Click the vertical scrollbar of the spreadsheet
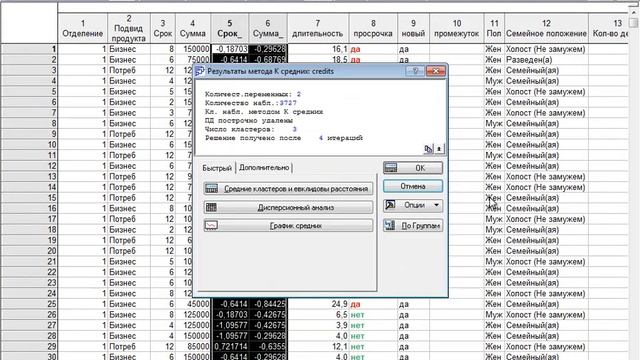 634,184
